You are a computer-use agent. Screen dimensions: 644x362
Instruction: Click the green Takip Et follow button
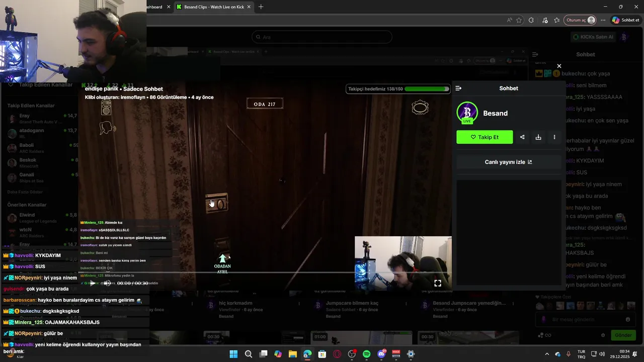(485, 137)
